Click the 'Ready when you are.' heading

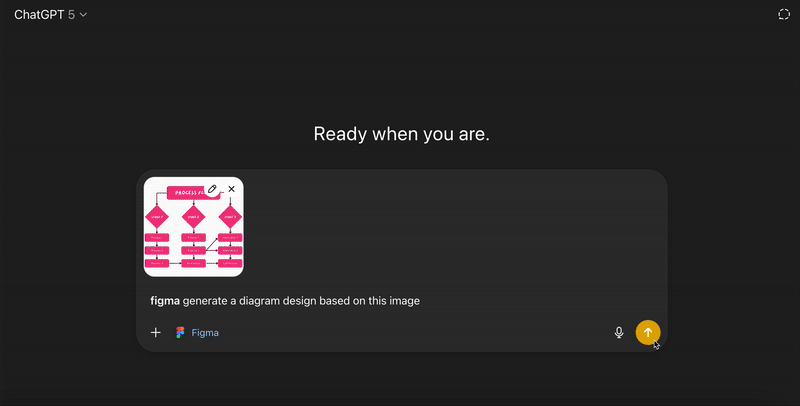[x=401, y=134]
